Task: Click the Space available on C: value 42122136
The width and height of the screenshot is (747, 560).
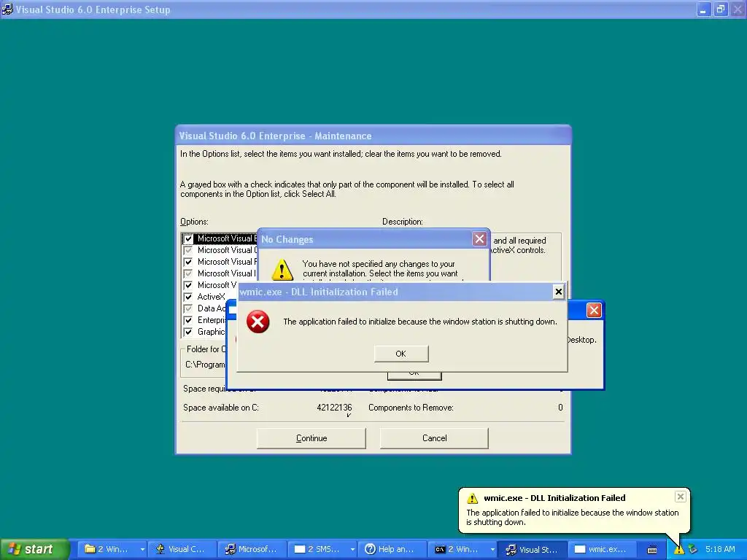Action: (334, 408)
